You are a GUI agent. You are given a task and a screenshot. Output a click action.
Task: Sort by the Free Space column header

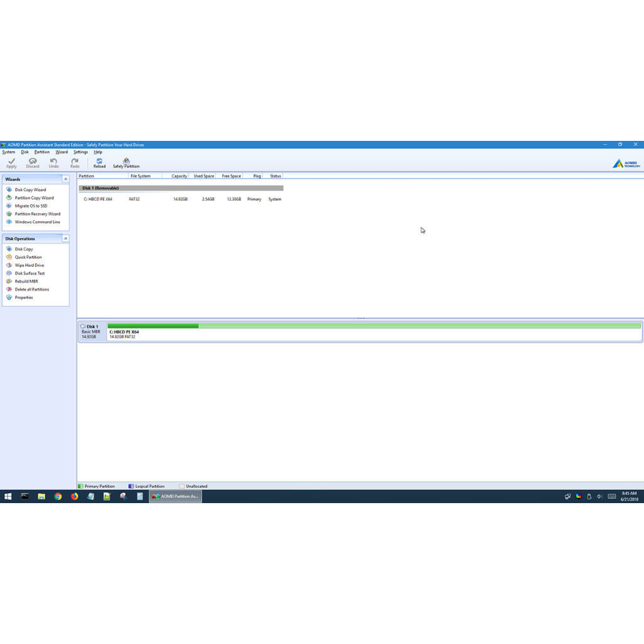[229, 176]
